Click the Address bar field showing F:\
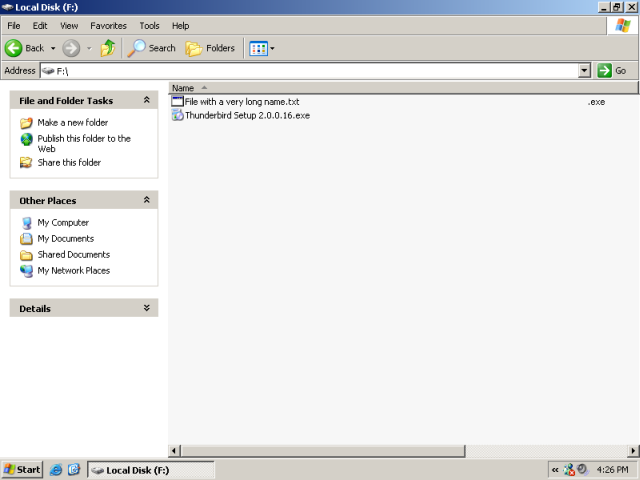The height and width of the screenshot is (480, 640). [x=309, y=71]
